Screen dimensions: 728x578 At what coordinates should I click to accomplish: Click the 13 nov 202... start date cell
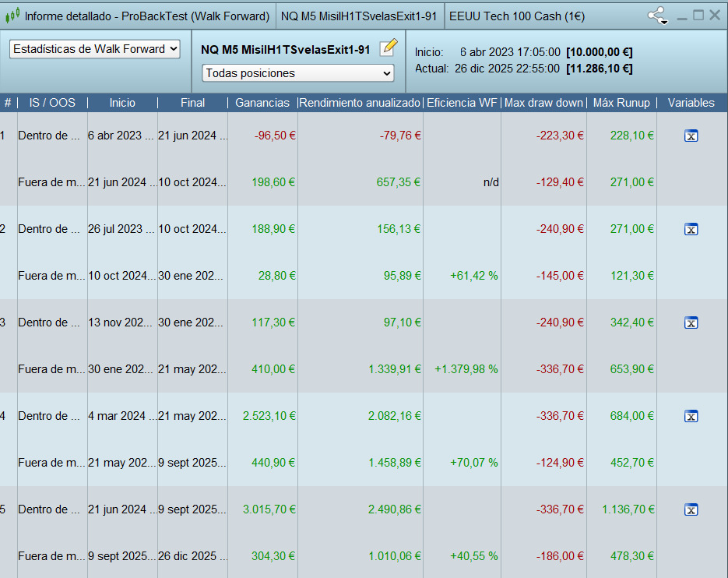point(120,322)
